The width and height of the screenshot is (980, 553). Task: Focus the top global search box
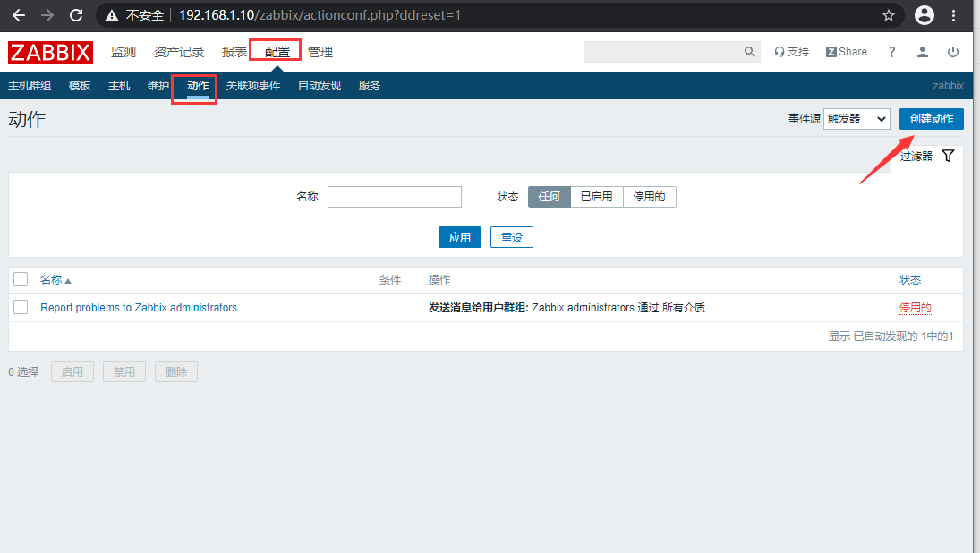tap(663, 52)
